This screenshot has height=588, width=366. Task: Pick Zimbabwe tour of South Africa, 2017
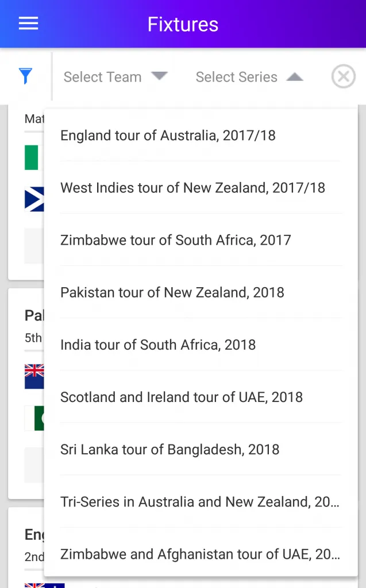175,240
